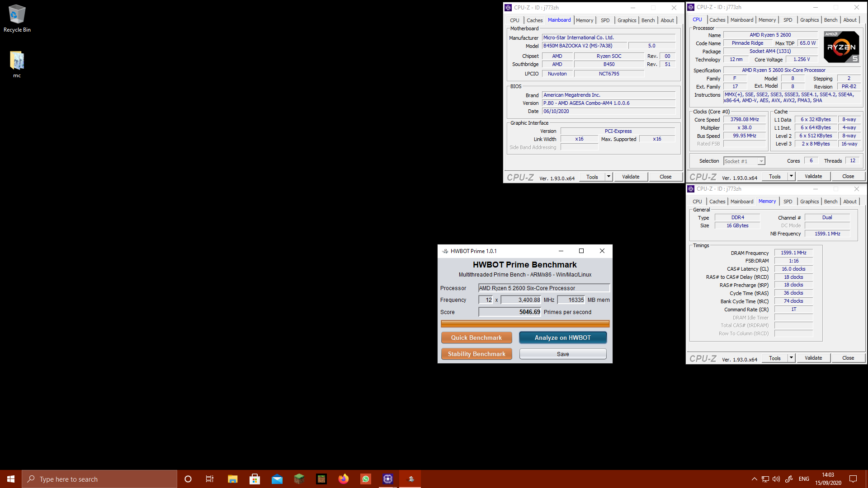Start the Stability Benchmark

[476, 354]
